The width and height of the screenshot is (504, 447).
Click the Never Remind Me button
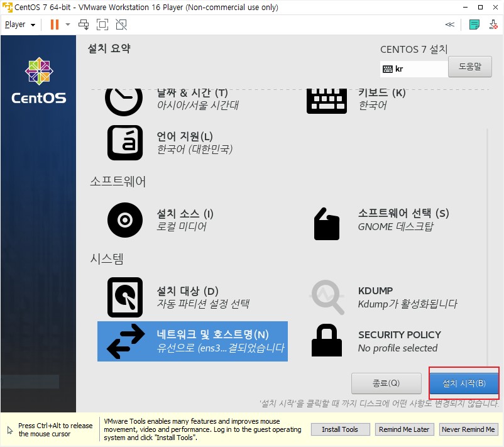coord(468,429)
